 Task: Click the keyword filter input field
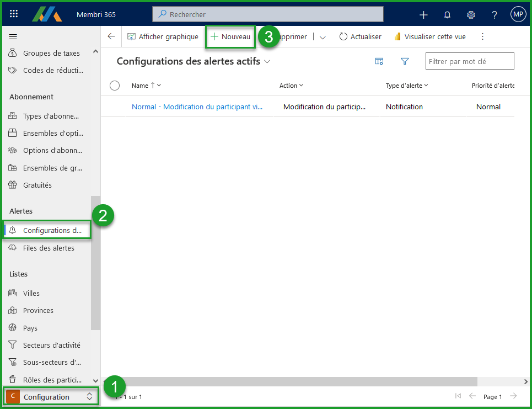tap(469, 61)
